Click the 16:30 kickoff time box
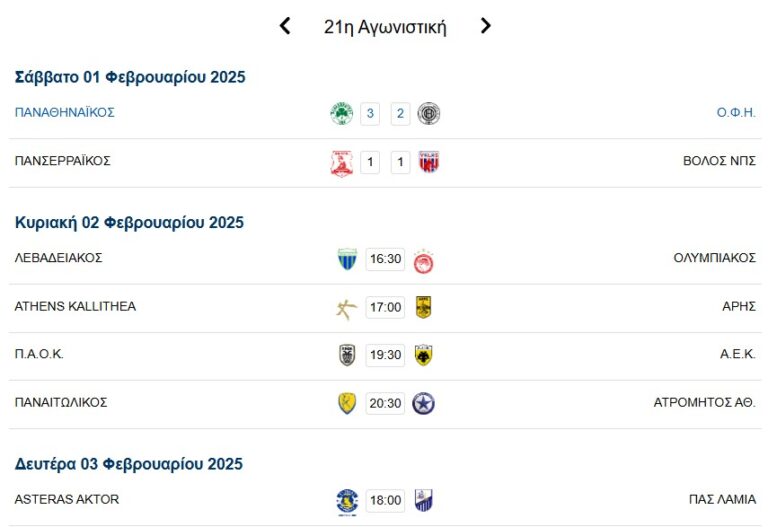 [385, 259]
